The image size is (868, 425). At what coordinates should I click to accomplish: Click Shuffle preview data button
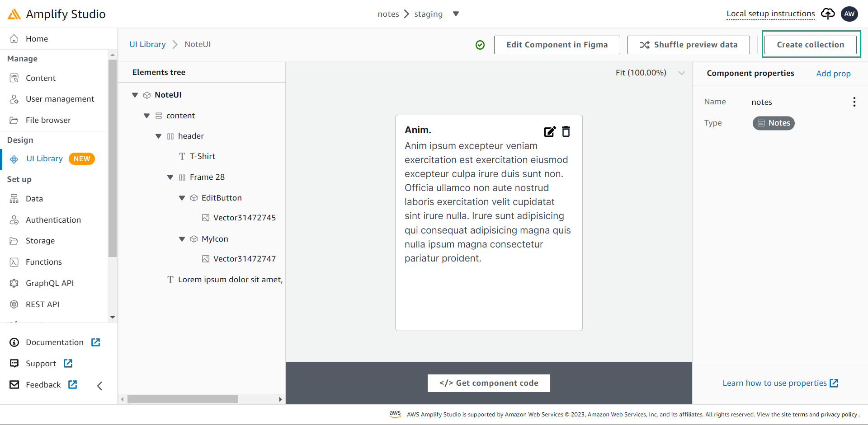(689, 45)
